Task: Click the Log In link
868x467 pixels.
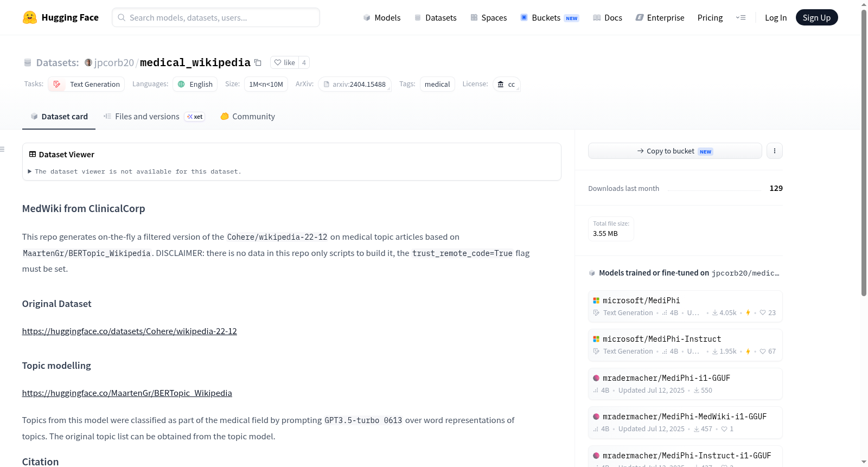Action: [x=776, y=17]
